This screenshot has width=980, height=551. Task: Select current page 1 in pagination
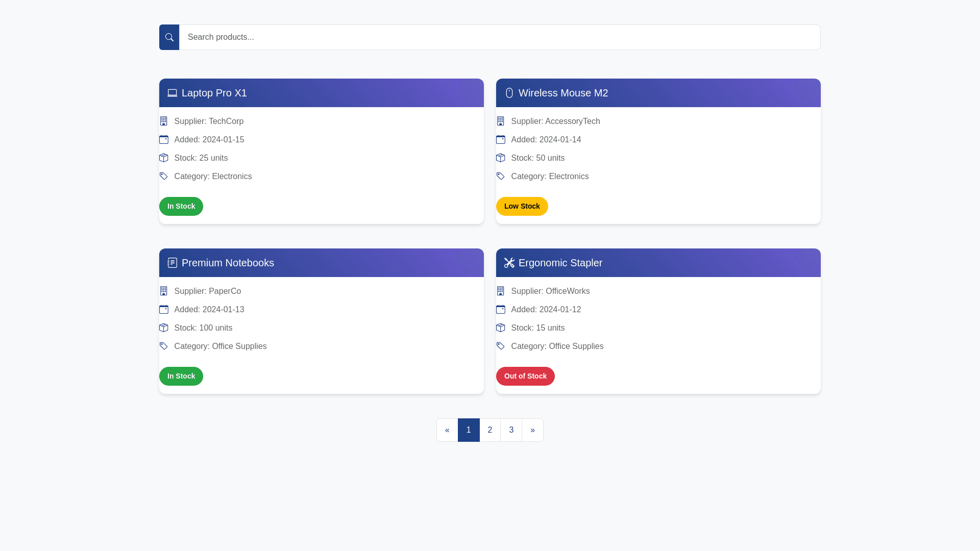tap(468, 430)
